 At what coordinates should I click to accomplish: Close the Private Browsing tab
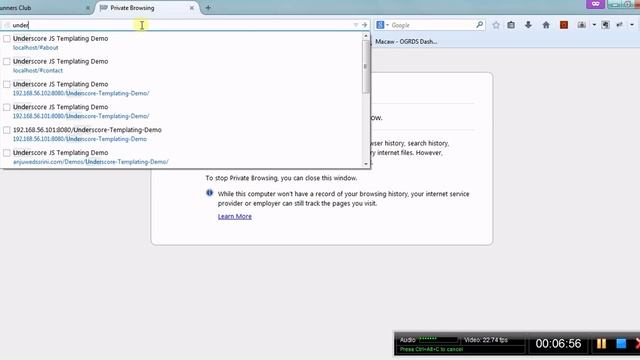(191, 8)
